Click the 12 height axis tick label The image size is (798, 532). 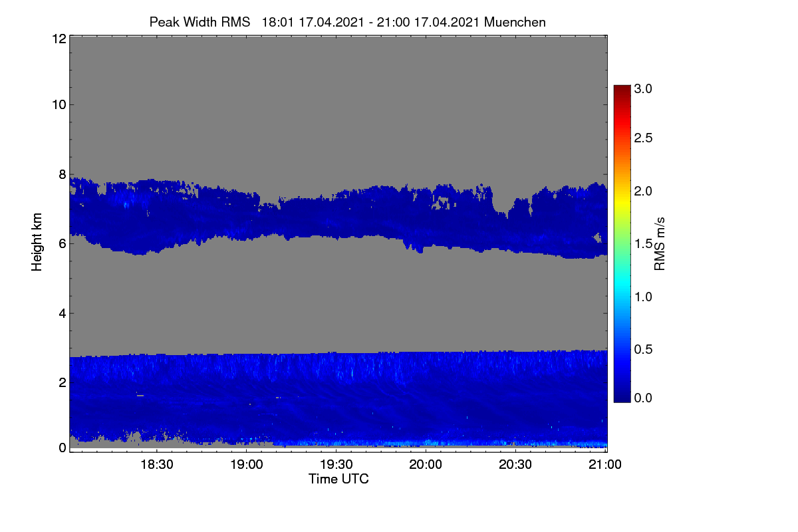click(58, 39)
